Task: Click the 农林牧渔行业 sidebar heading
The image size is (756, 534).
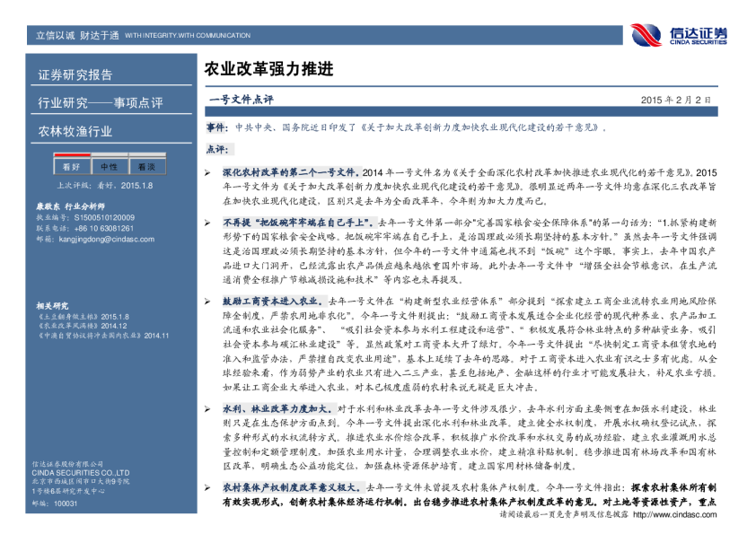Action: pyautogui.click(x=75, y=131)
